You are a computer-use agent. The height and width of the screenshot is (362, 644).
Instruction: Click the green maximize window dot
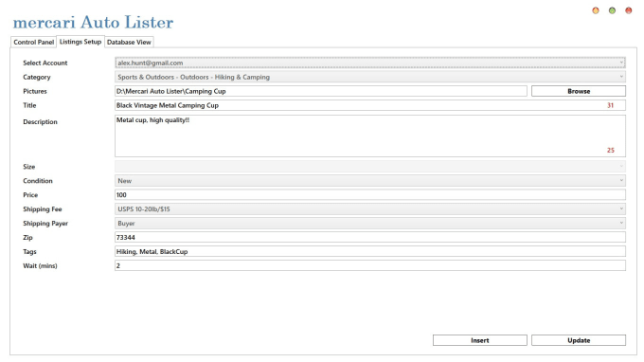click(x=612, y=10)
